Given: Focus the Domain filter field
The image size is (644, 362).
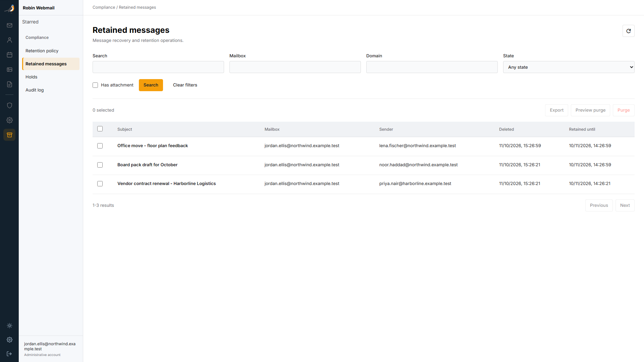Looking at the screenshot, I should pos(432,67).
